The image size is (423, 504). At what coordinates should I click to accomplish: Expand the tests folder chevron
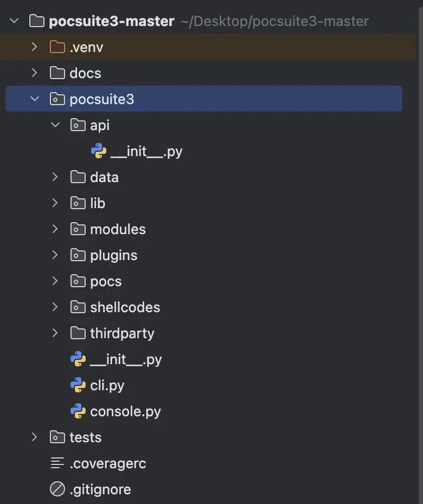[34, 437]
